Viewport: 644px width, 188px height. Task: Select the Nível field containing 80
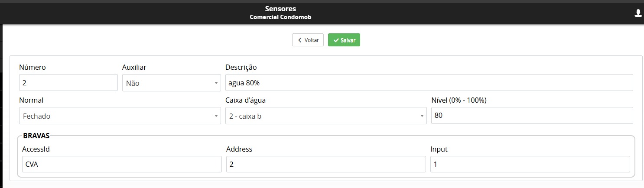click(532, 116)
